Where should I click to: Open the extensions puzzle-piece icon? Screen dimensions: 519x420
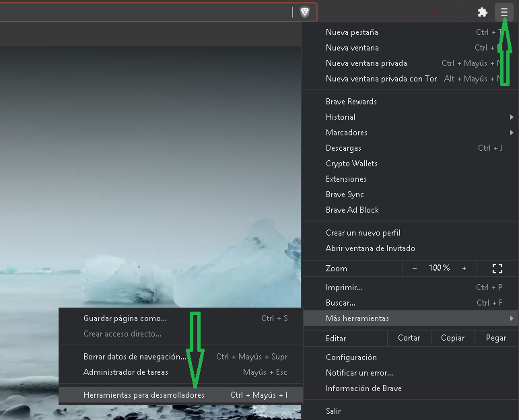point(482,12)
